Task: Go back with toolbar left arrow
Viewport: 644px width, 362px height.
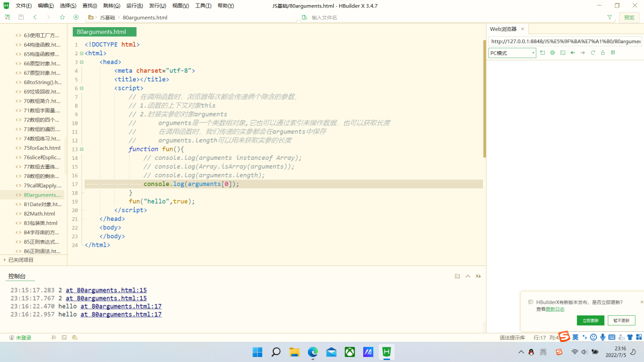Action: click(35, 17)
